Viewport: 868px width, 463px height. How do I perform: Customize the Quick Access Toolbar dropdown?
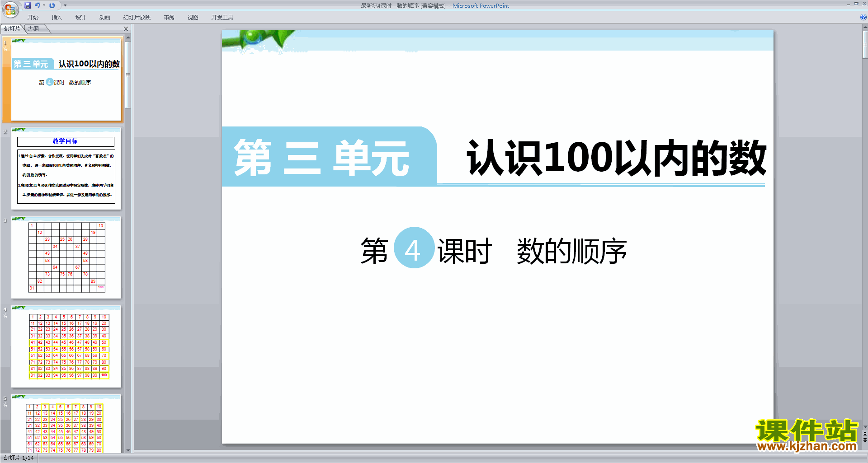tap(65, 5)
